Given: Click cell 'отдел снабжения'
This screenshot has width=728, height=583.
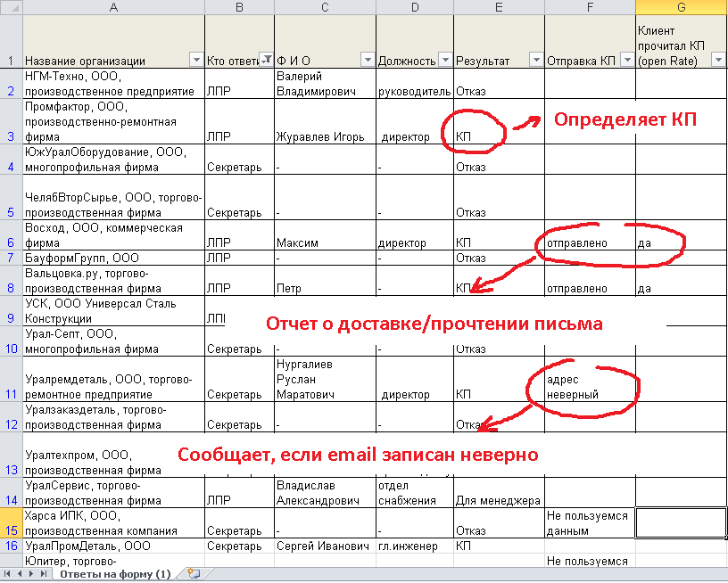Looking at the screenshot, I should click(x=415, y=493).
